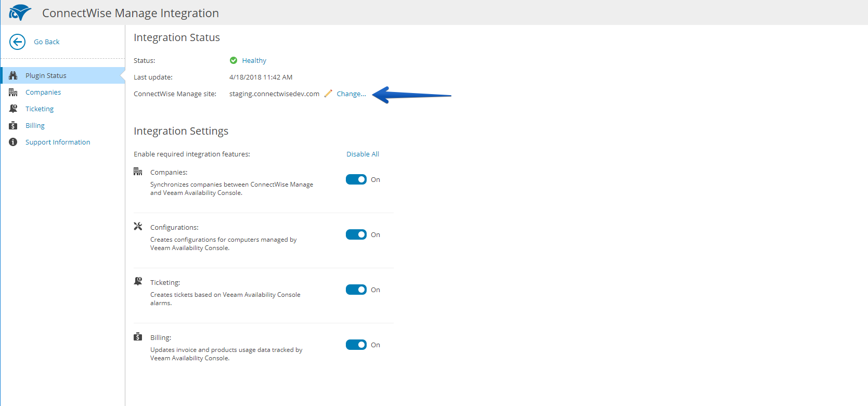
Task: Click the Support Information info icon
Action: (x=13, y=142)
